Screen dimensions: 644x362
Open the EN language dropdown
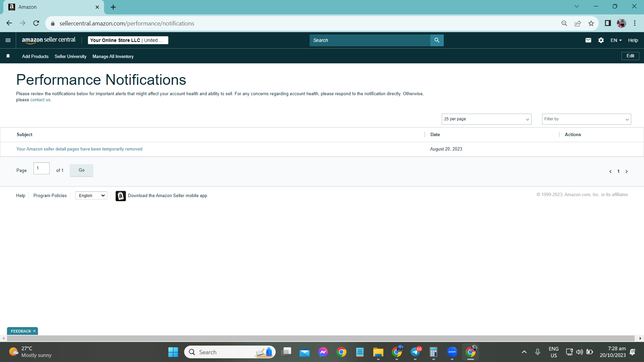tap(616, 40)
